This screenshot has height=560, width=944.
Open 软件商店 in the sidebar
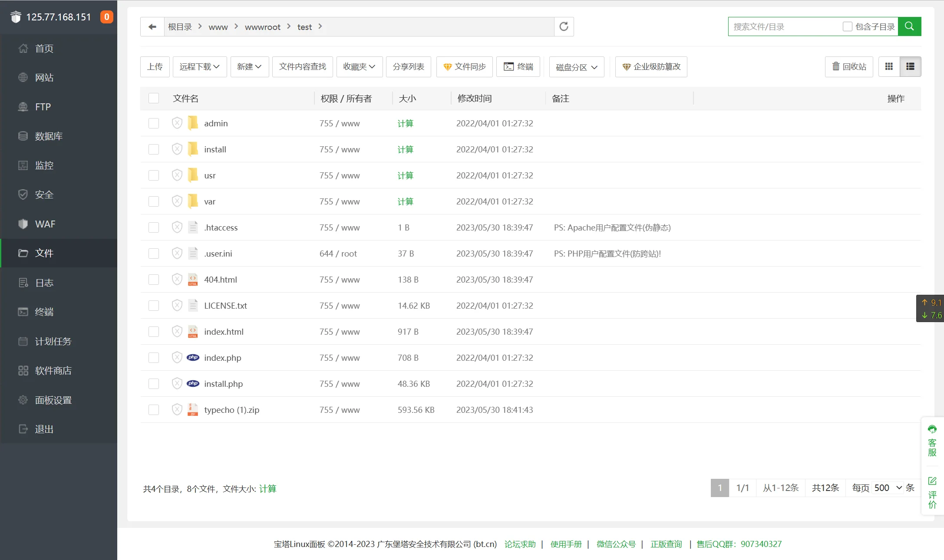59,371
